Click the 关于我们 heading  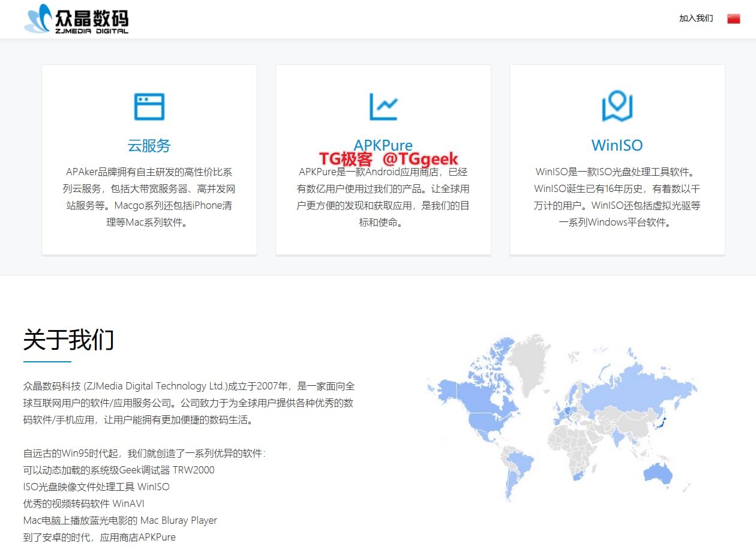[68, 340]
